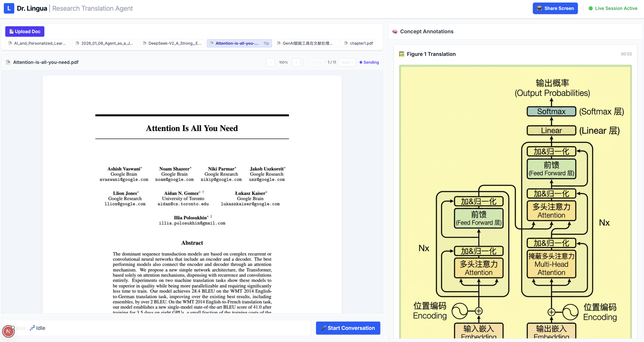The height and width of the screenshot is (342, 644).
Task: Click Start Conversation button
Action: pos(348,328)
